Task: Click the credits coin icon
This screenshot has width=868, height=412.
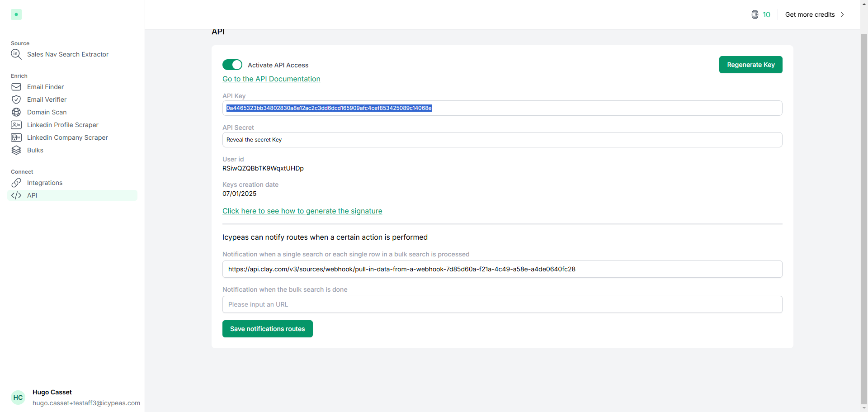Action: (755, 14)
